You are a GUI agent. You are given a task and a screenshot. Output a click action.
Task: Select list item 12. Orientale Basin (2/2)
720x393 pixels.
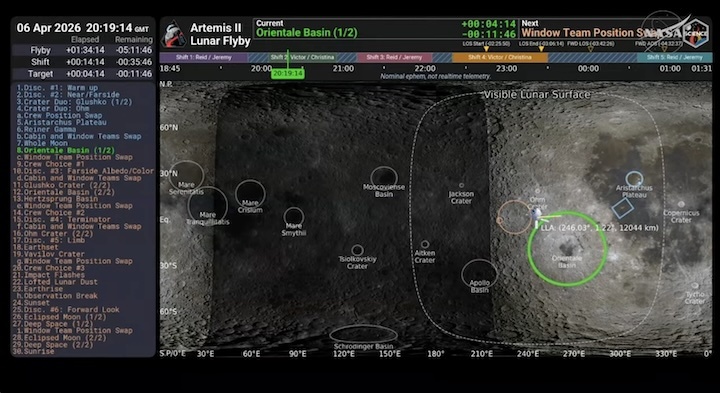[64, 192]
